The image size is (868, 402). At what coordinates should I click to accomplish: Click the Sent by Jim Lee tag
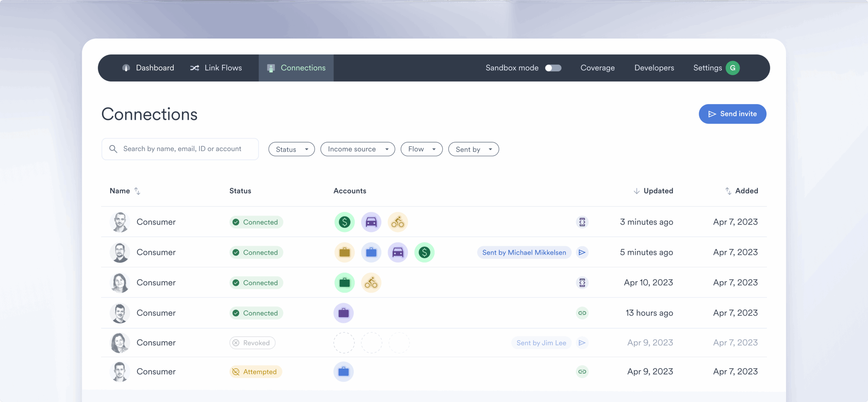point(541,343)
